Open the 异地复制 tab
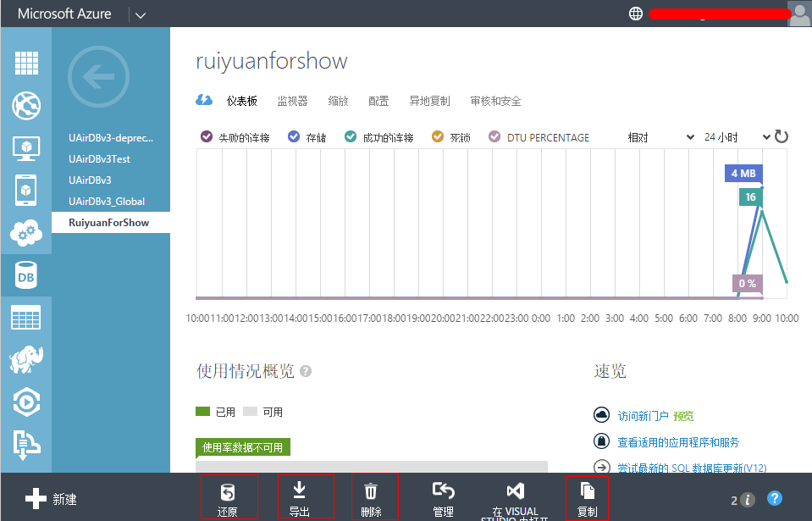Viewport: 812px width, 521px height. click(428, 100)
